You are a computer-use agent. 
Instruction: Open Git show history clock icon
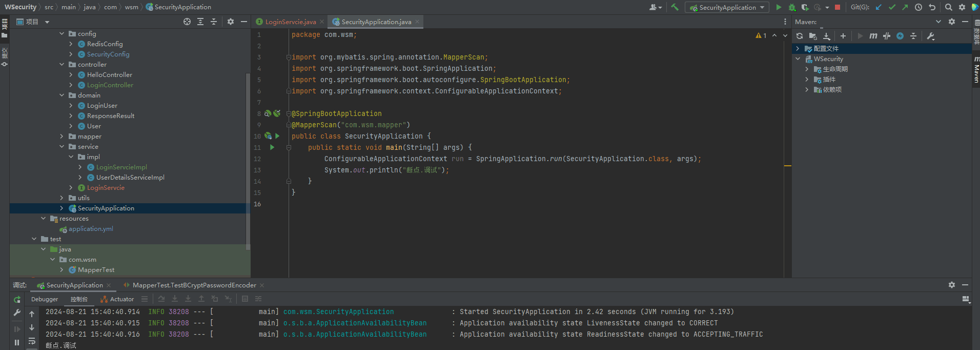[918, 7]
